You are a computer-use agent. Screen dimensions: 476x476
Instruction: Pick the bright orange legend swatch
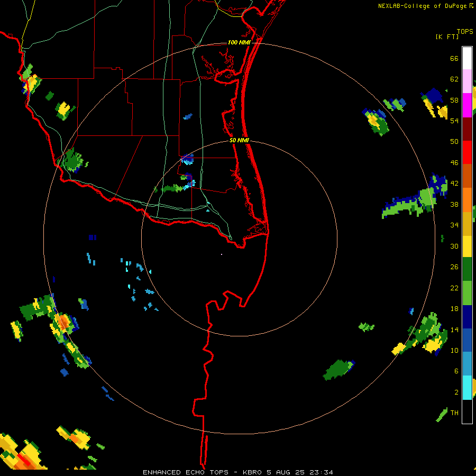point(467,199)
